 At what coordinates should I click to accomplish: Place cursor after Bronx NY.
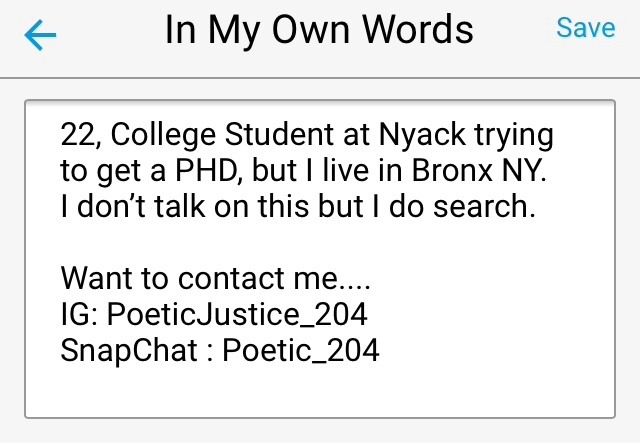click(547, 170)
